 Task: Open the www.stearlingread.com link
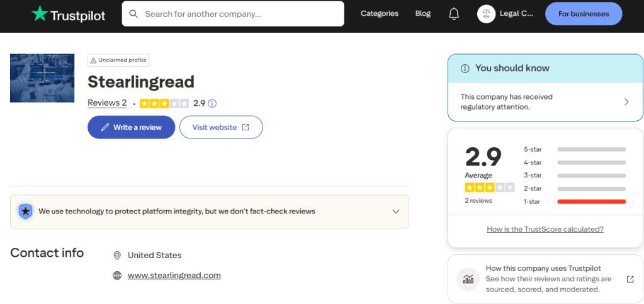pos(174,276)
